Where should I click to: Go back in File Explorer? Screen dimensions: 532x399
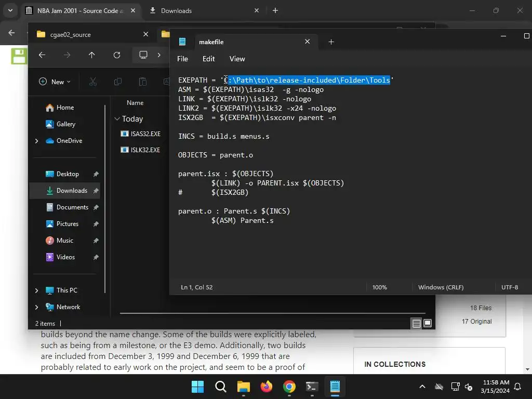tap(42, 55)
